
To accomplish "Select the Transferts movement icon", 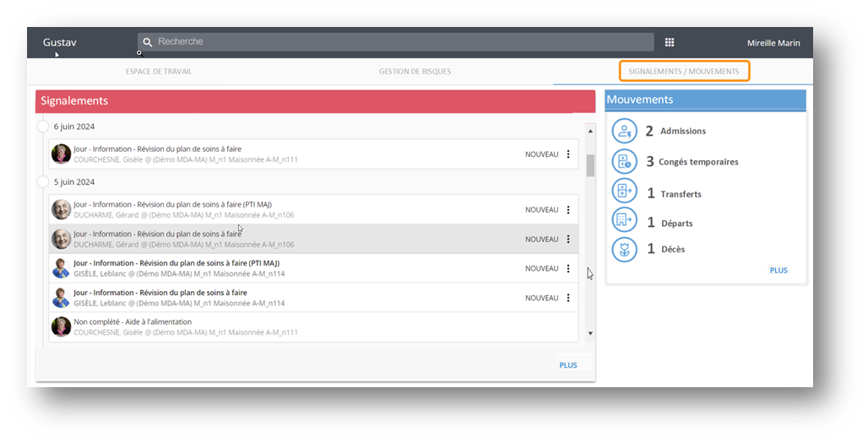I will point(624,192).
